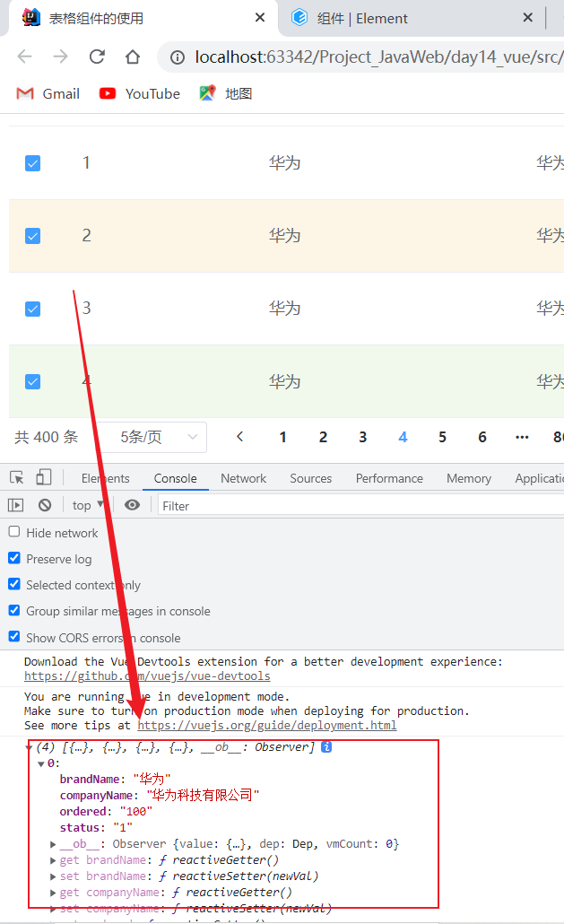The image size is (564, 924).
Task: Open the 5条/页 page size dropdown
Action: (x=152, y=437)
